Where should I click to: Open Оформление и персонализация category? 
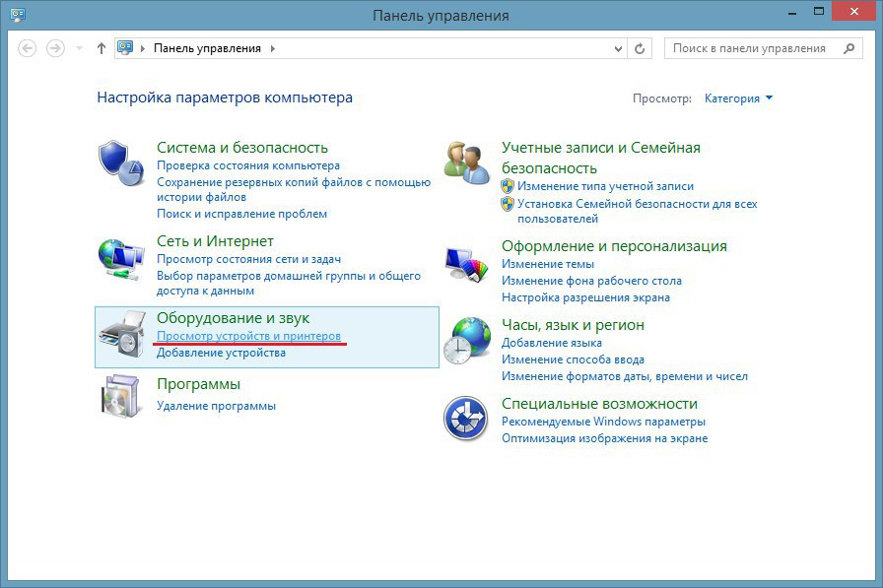614,246
